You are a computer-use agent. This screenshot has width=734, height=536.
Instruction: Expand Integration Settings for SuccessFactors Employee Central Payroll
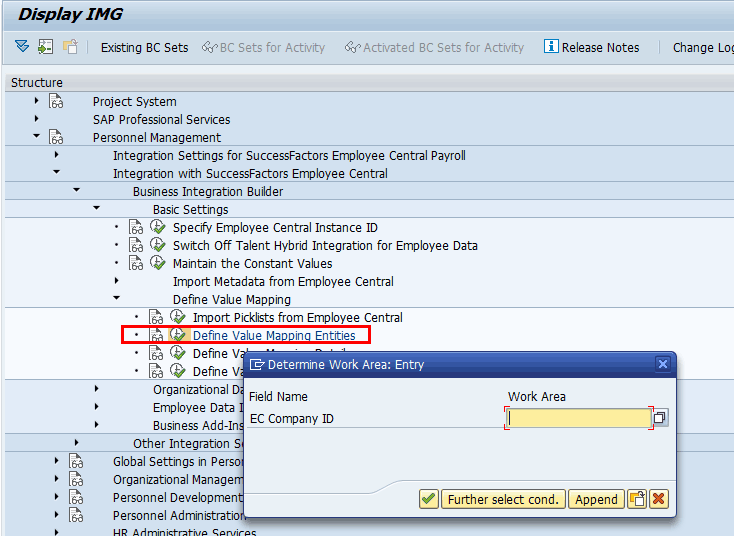click(x=57, y=154)
